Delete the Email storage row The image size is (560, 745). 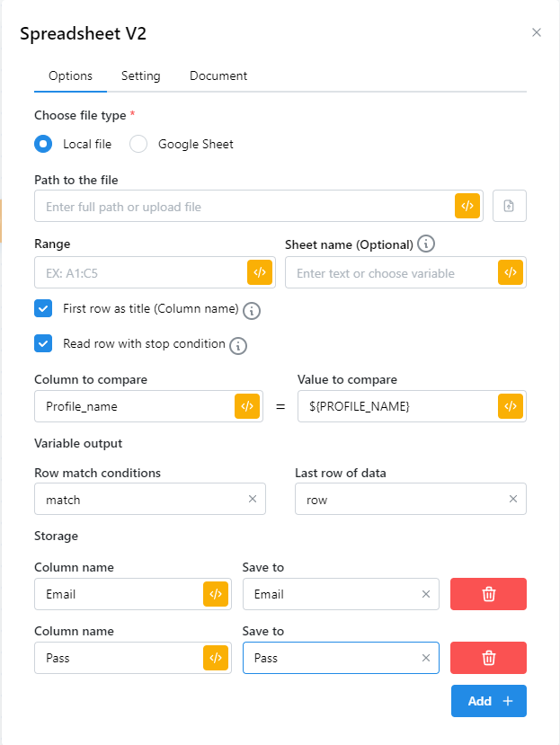(x=488, y=594)
